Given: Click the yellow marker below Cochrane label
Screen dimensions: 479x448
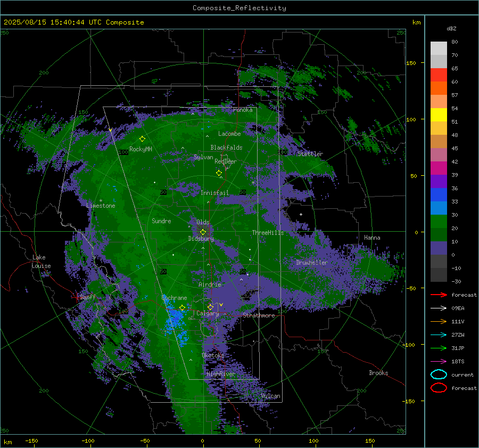Looking at the screenshot, I should point(183,307).
